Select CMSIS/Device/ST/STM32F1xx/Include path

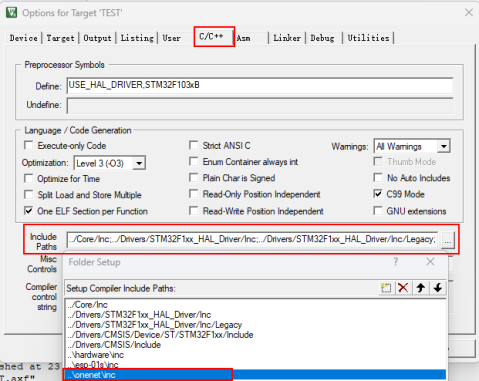click(x=255, y=334)
